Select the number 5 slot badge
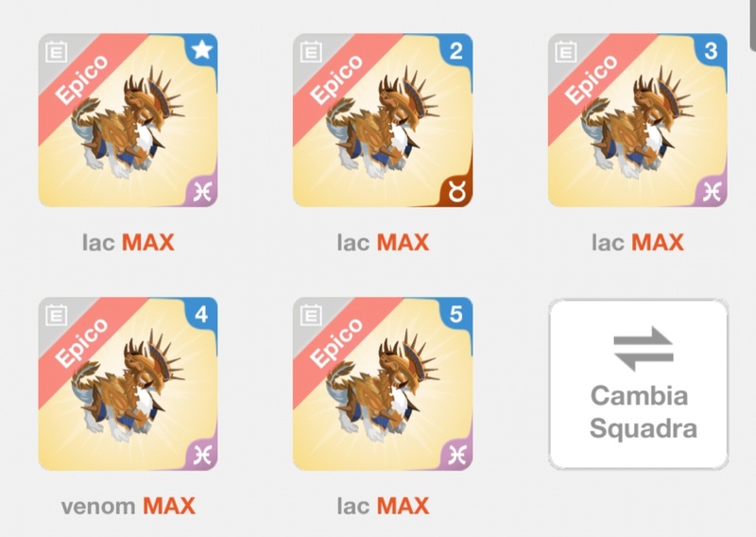The image size is (756, 537). click(x=456, y=314)
